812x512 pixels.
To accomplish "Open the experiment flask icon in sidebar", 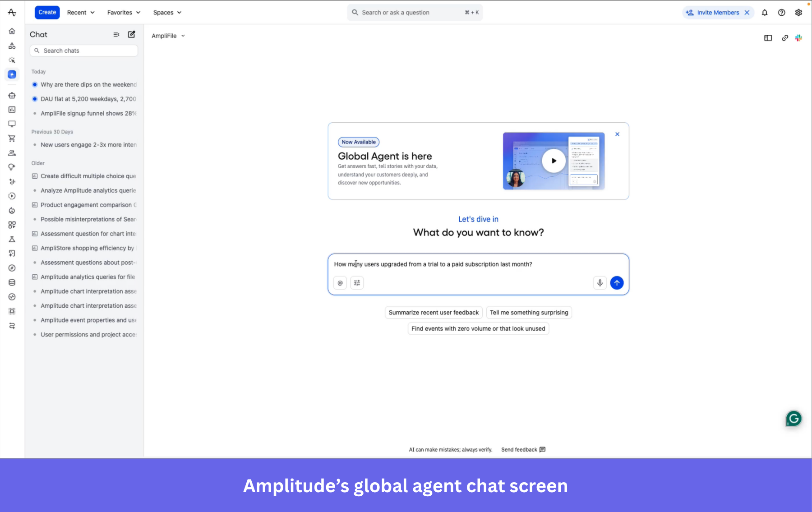I will 12,239.
